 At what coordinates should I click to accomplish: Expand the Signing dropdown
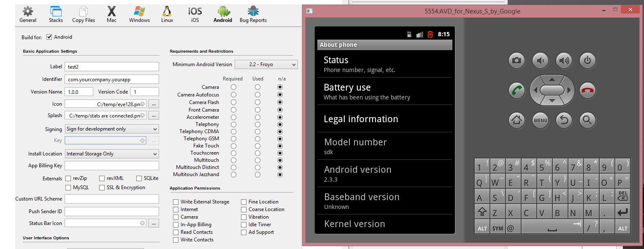112,129
